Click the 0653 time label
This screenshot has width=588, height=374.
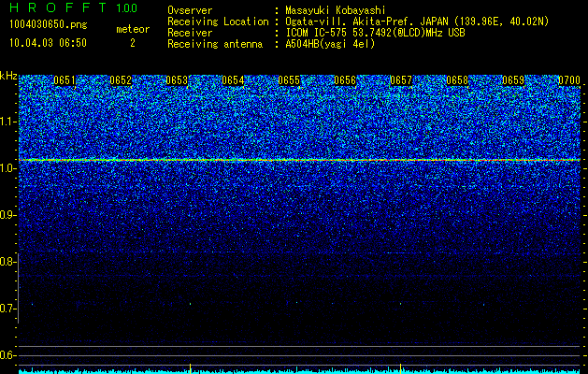177,80
